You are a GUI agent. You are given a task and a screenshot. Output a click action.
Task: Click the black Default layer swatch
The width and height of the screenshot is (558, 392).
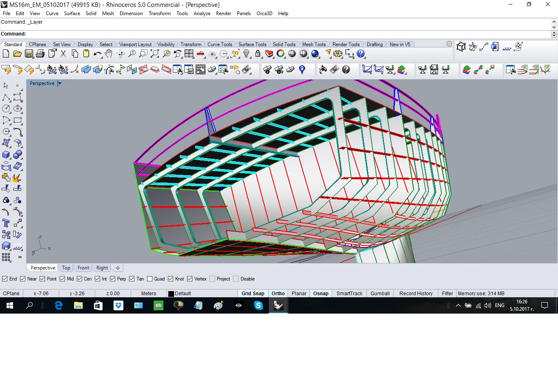click(171, 294)
